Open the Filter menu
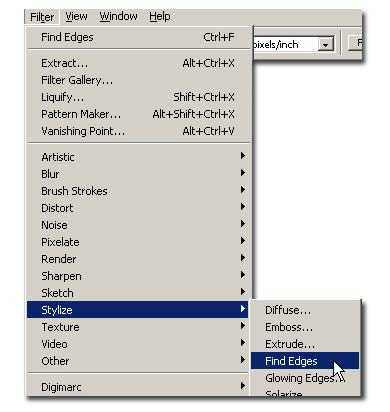 click(x=42, y=17)
